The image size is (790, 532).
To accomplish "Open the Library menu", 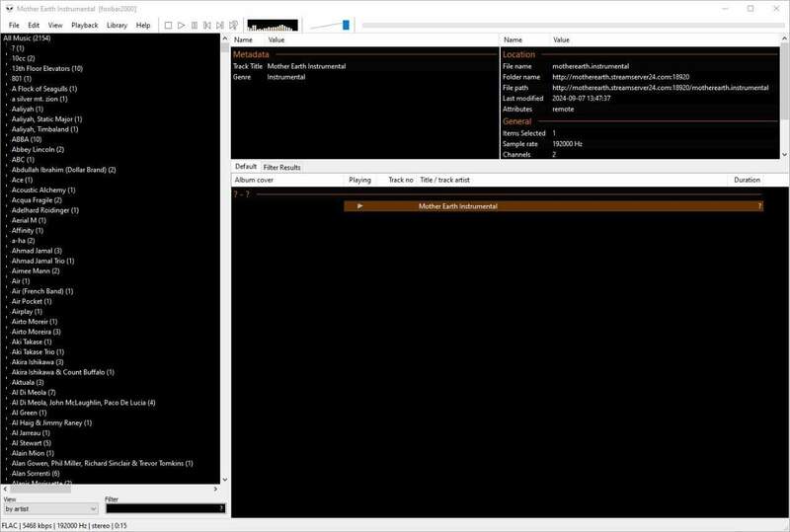I will [x=116, y=25].
